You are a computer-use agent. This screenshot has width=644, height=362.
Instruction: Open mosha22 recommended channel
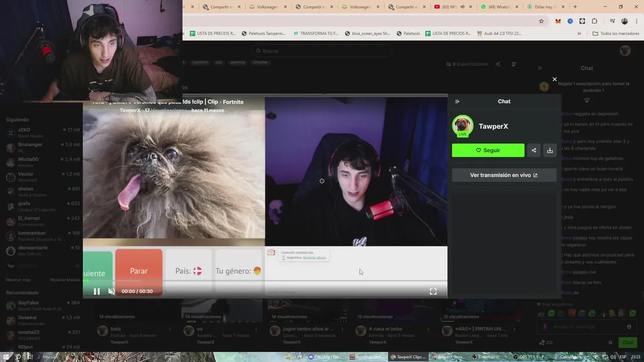click(43, 335)
